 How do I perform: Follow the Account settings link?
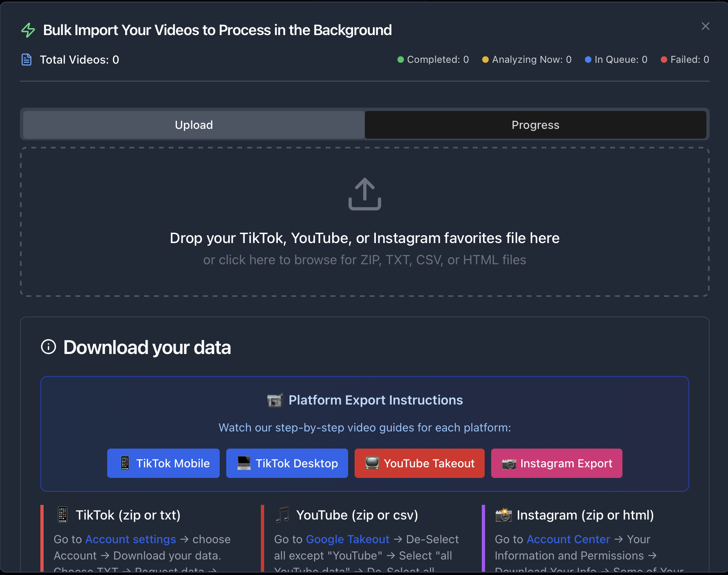coord(130,539)
